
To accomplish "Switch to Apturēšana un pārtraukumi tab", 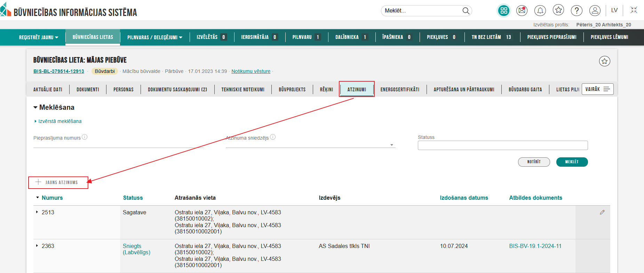I will (x=464, y=90).
